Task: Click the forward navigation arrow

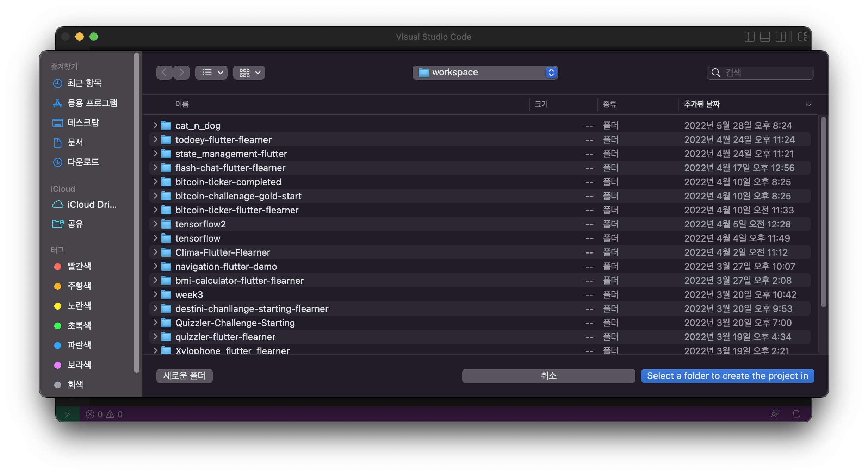Action: click(181, 73)
